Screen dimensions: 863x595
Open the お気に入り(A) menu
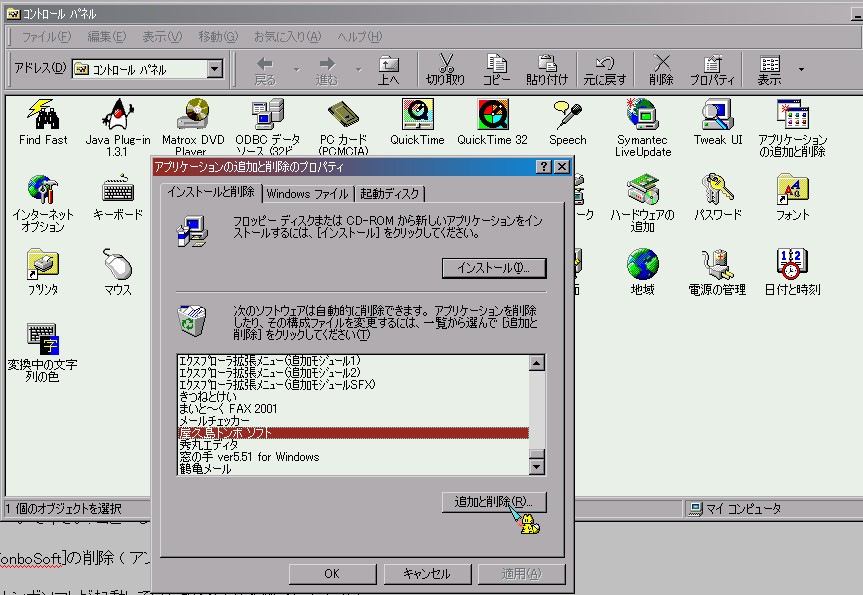(x=287, y=37)
